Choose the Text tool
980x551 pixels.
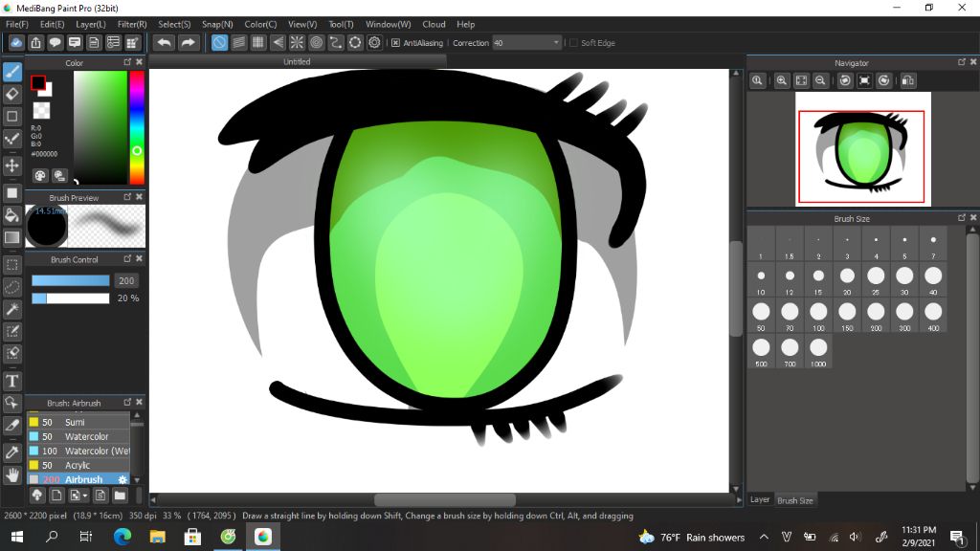pos(12,381)
